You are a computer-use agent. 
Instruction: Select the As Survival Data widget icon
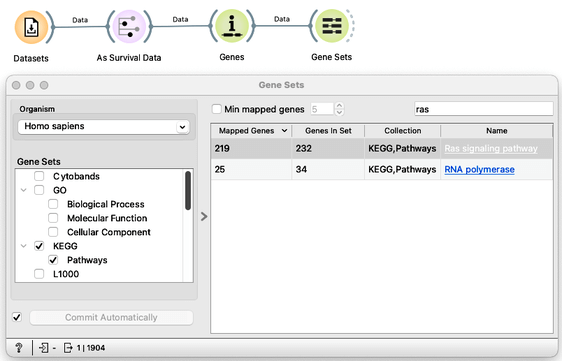(129, 27)
